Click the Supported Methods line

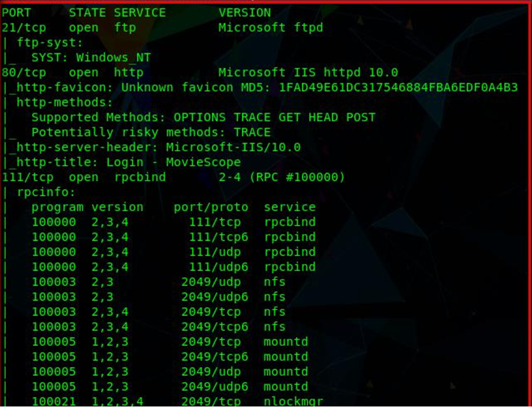click(x=203, y=117)
